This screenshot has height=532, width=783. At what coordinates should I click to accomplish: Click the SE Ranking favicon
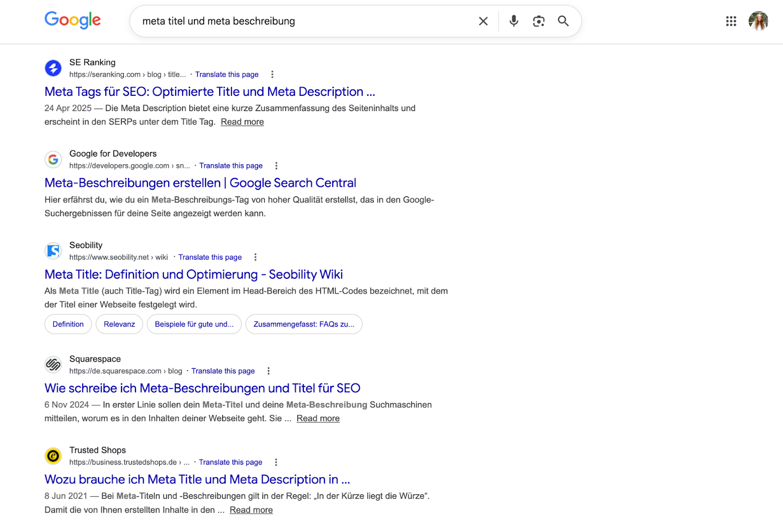coord(53,68)
